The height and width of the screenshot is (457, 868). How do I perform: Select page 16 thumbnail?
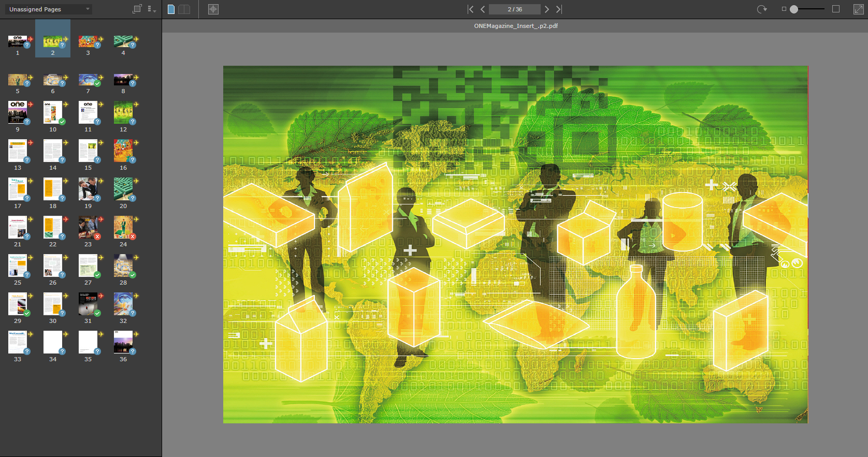tap(123, 151)
